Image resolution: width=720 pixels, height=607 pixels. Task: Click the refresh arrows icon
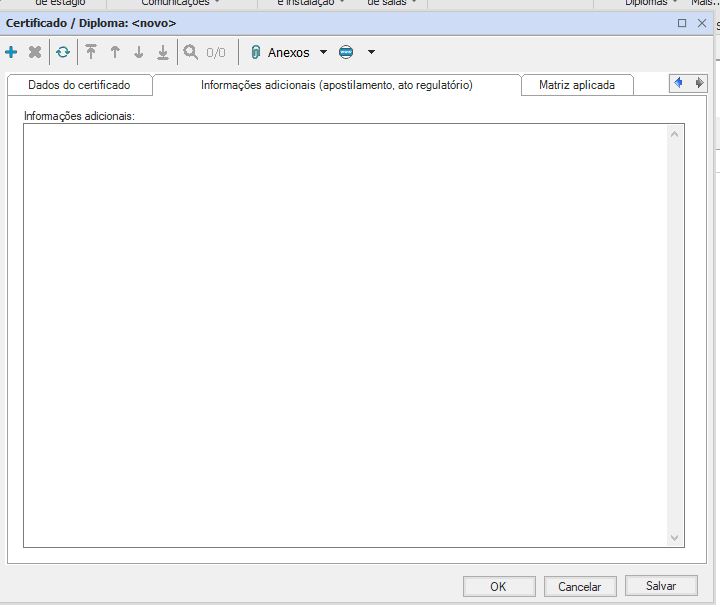coord(63,52)
